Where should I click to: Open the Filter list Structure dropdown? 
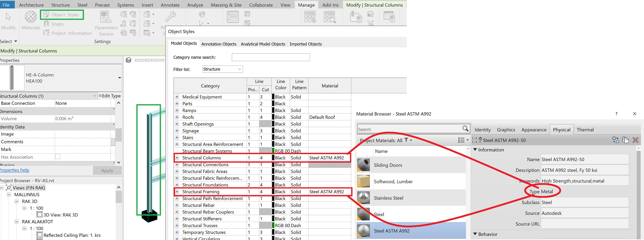tap(222, 69)
